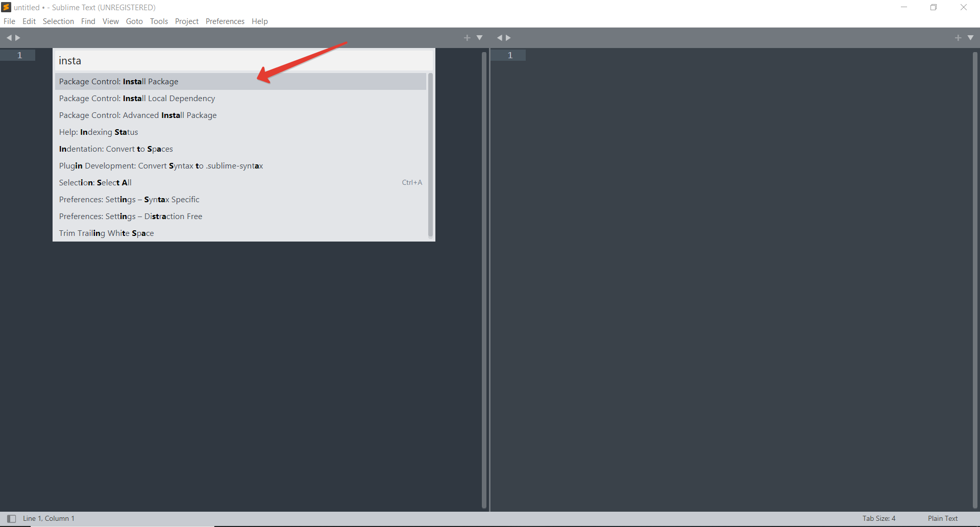The height and width of the screenshot is (527, 980).
Task: Minimize the Sublime Text window
Action: pos(904,7)
